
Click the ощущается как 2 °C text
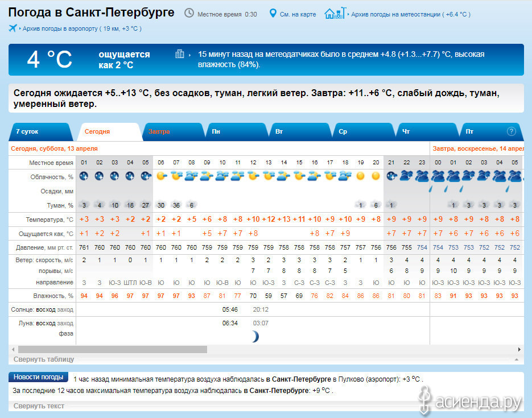[x=124, y=60]
